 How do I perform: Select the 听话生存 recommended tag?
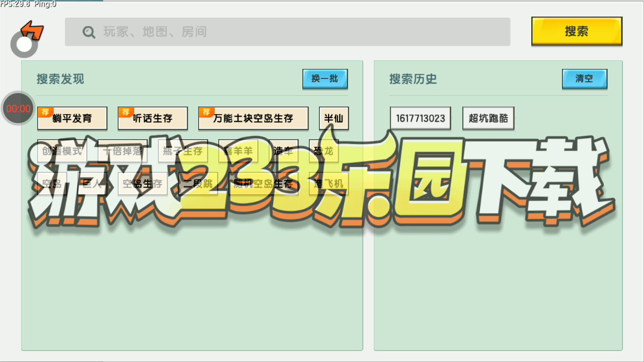click(152, 119)
